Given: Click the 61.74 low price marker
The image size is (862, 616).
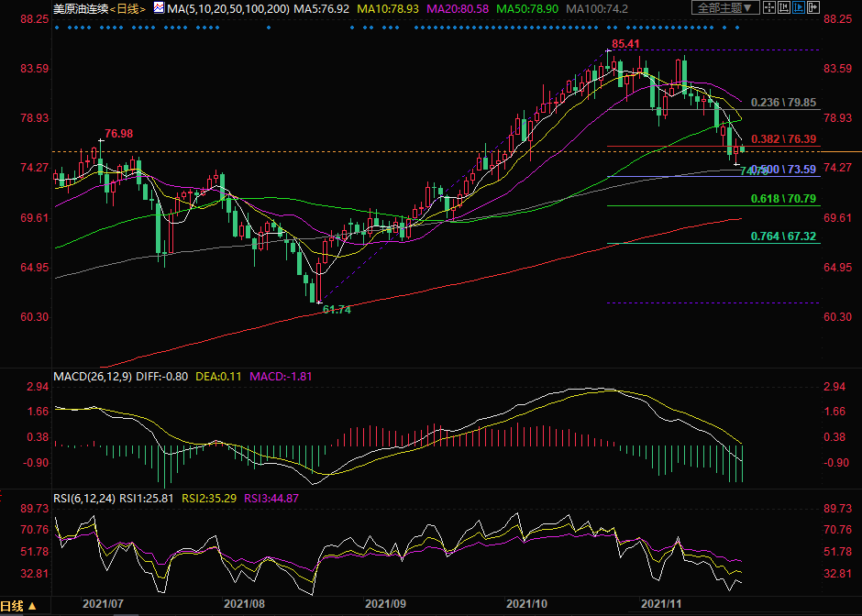Looking at the screenshot, I should click(x=337, y=310).
